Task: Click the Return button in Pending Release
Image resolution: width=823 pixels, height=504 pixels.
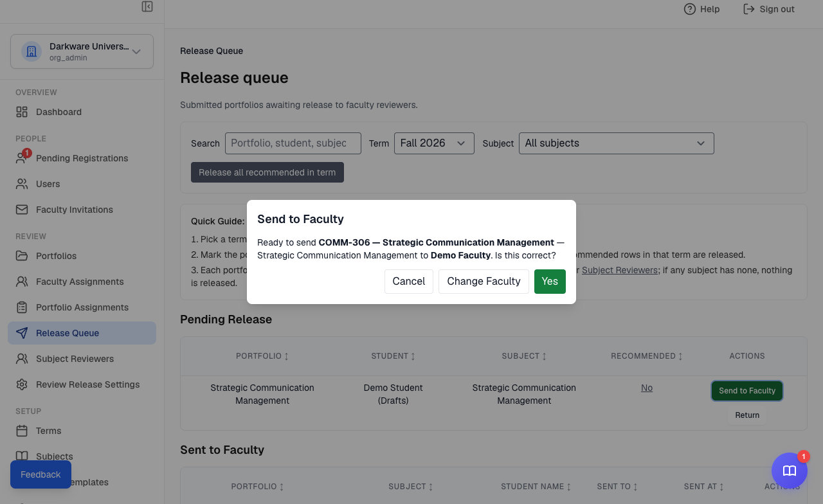Action: [x=747, y=415]
